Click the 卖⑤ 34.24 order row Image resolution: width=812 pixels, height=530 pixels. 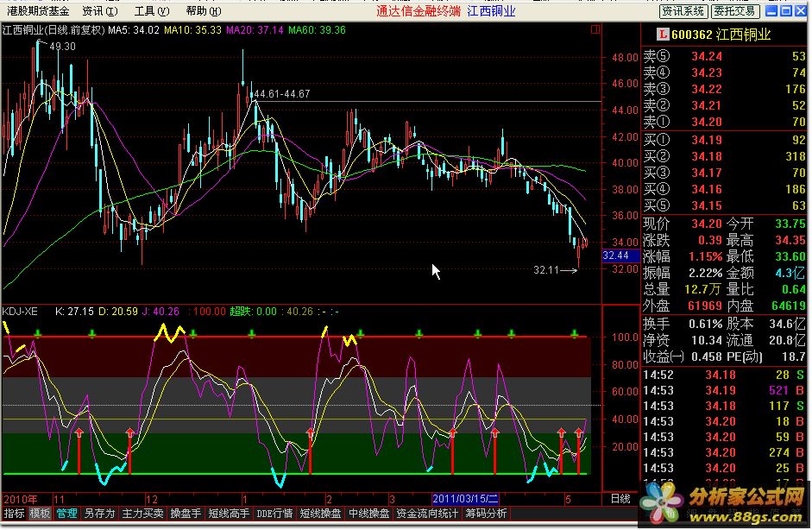[x=724, y=56]
